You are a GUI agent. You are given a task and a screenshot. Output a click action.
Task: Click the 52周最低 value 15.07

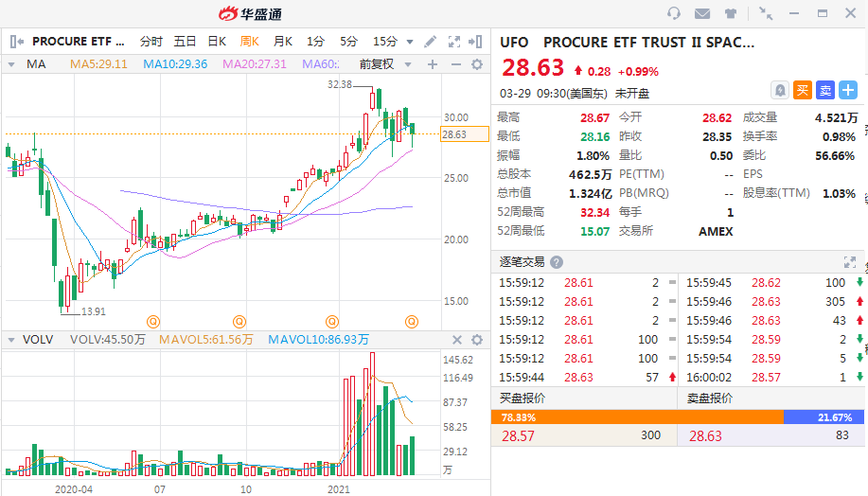tap(594, 231)
